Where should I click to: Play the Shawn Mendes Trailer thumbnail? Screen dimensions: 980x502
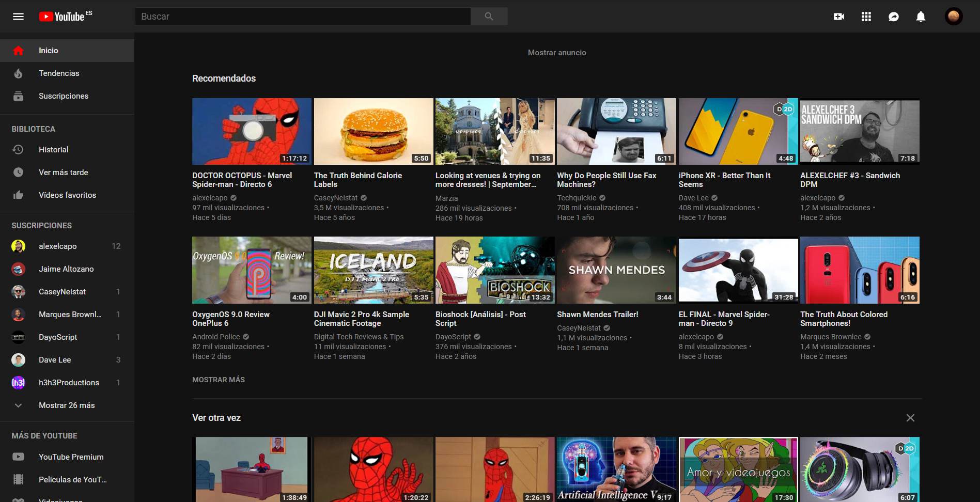pos(616,270)
